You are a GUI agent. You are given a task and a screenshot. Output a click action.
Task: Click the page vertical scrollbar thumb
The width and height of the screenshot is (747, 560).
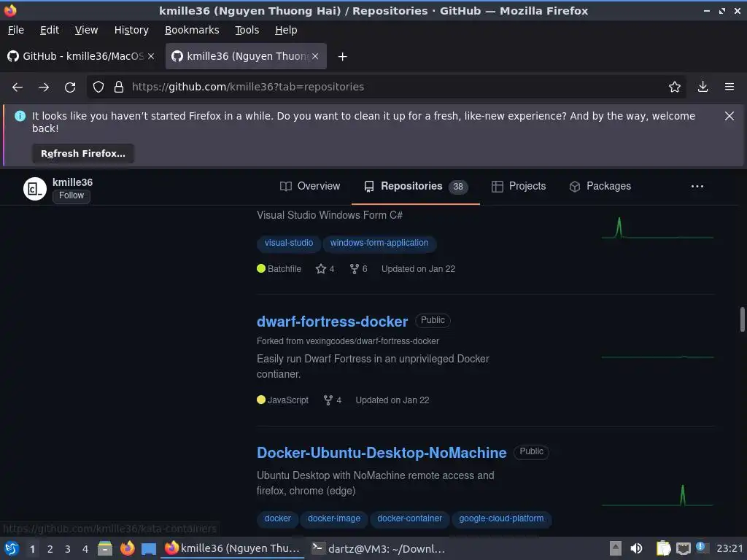click(742, 319)
